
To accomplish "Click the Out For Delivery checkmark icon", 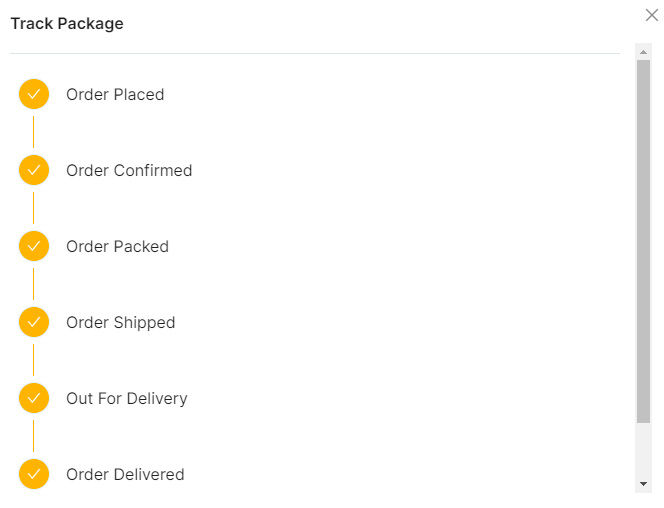I will tap(34, 399).
